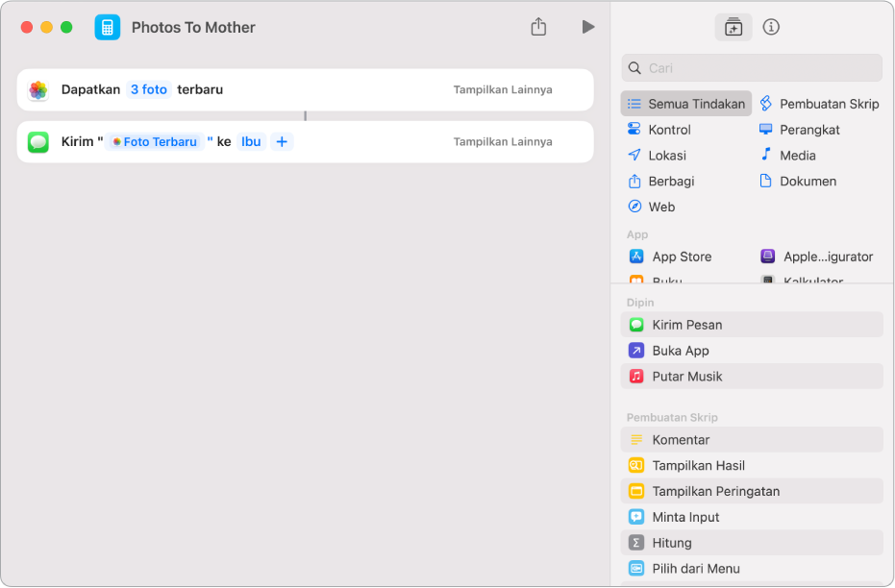Change the '3 foto' parameter

148,89
